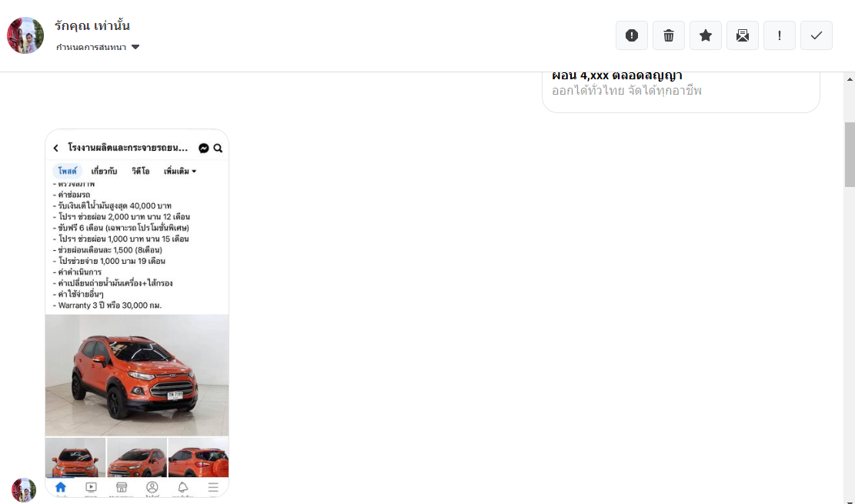Mark conversation as unread with envelope icon

pyautogui.click(x=742, y=35)
